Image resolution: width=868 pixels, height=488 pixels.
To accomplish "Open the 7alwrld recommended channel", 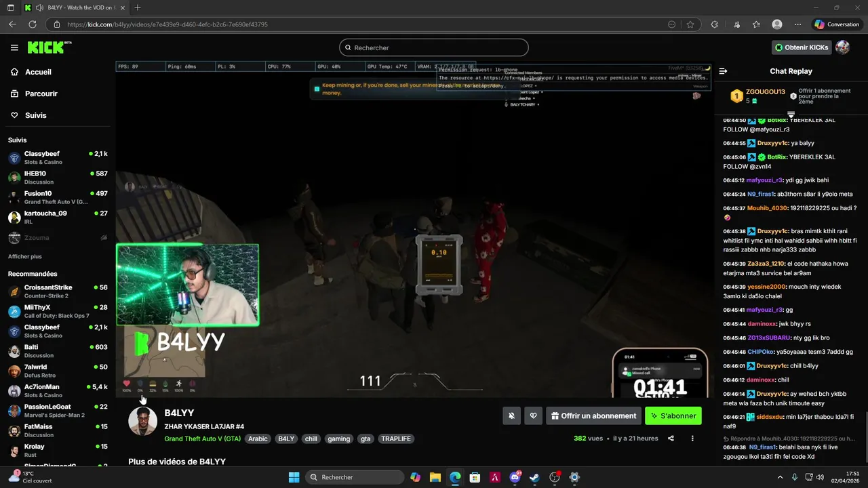I will (x=58, y=371).
